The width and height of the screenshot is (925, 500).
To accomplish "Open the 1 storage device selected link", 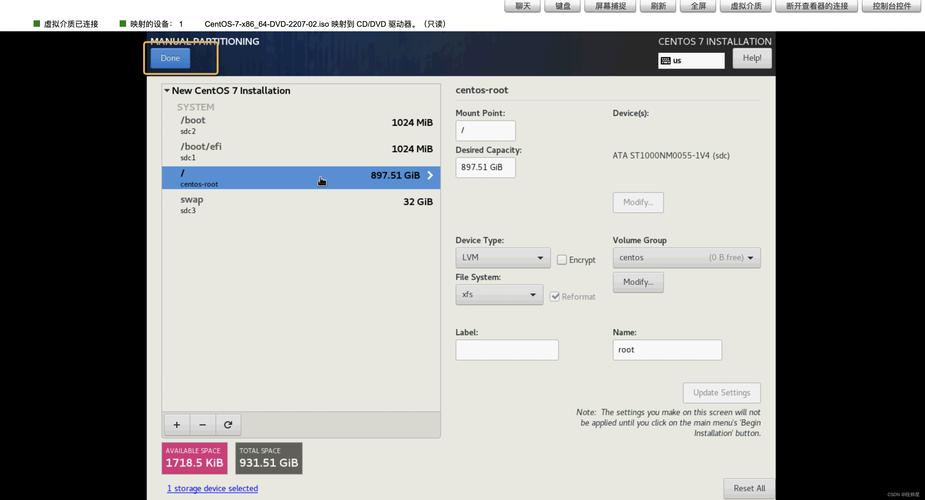I will pos(212,489).
